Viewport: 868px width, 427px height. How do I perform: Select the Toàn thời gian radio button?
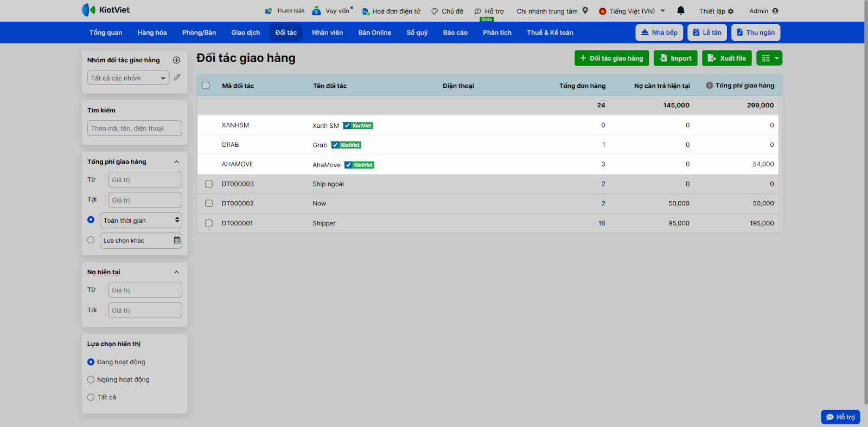91,220
